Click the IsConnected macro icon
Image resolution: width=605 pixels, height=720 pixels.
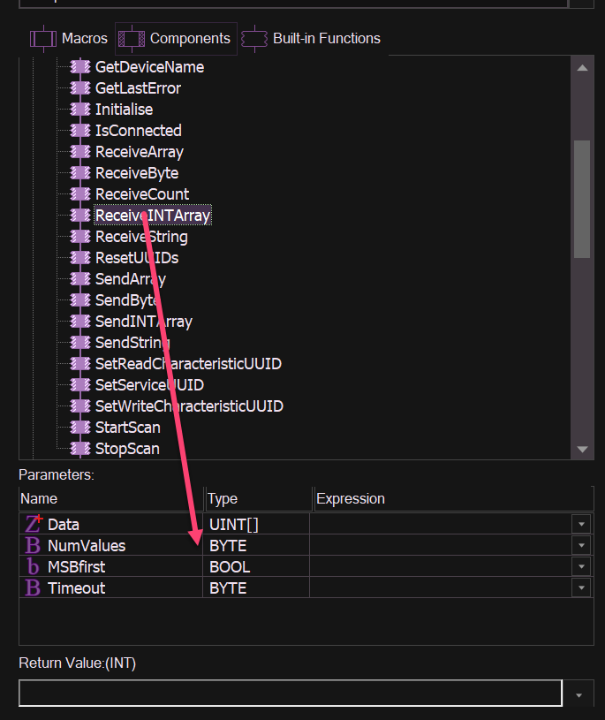pyautogui.click(x=80, y=130)
